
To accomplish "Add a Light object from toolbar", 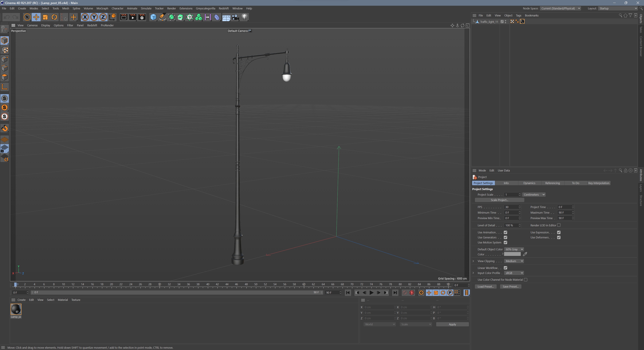I will [244, 17].
